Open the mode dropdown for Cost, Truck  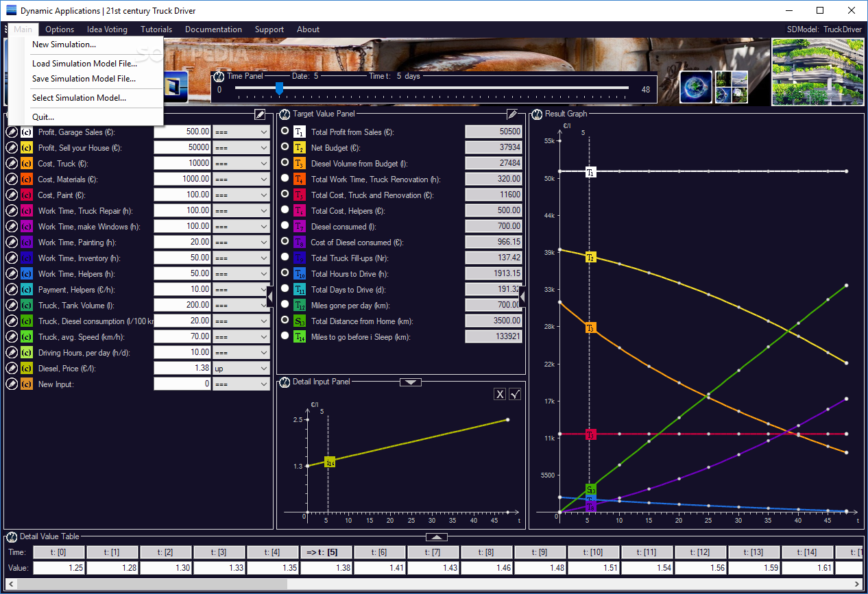(241, 163)
